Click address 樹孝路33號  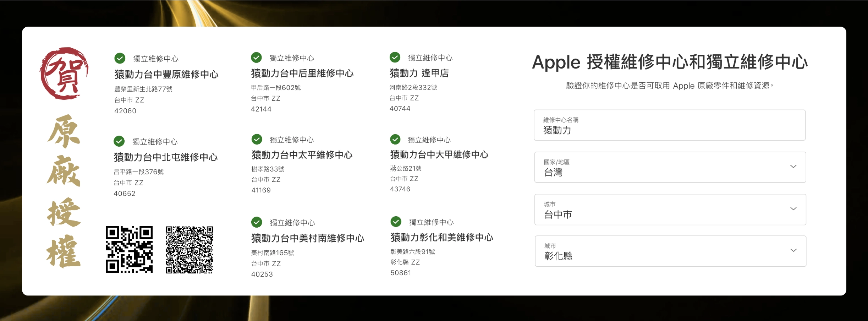[x=268, y=169]
